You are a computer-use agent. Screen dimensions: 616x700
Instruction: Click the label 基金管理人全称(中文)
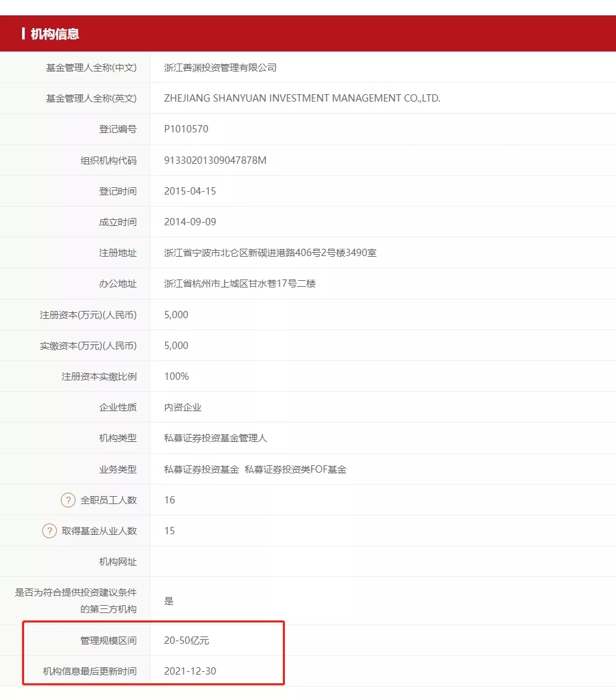pos(91,68)
